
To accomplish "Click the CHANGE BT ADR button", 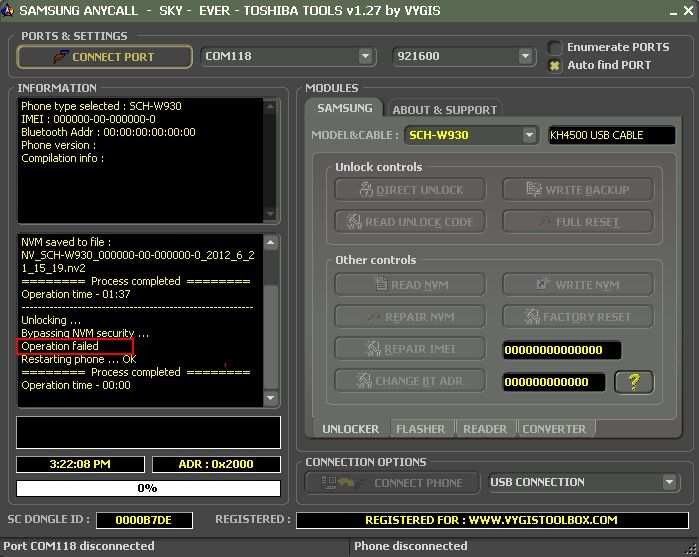I will 410,381.
